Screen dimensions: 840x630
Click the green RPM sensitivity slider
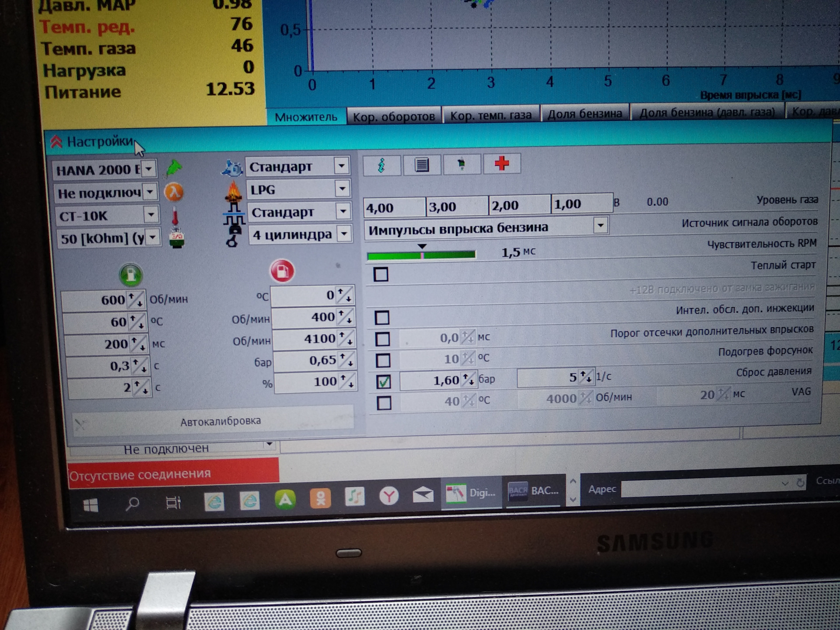pos(421,255)
